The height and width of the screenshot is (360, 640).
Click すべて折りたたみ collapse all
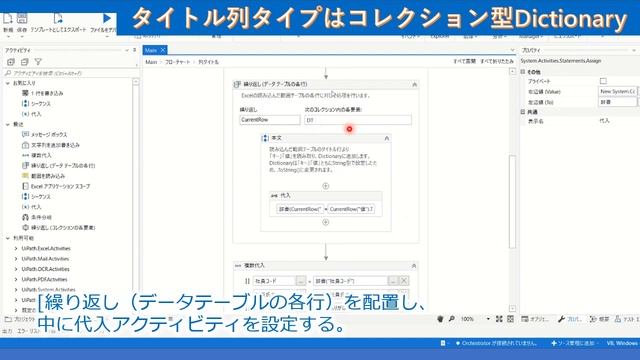pos(497,61)
